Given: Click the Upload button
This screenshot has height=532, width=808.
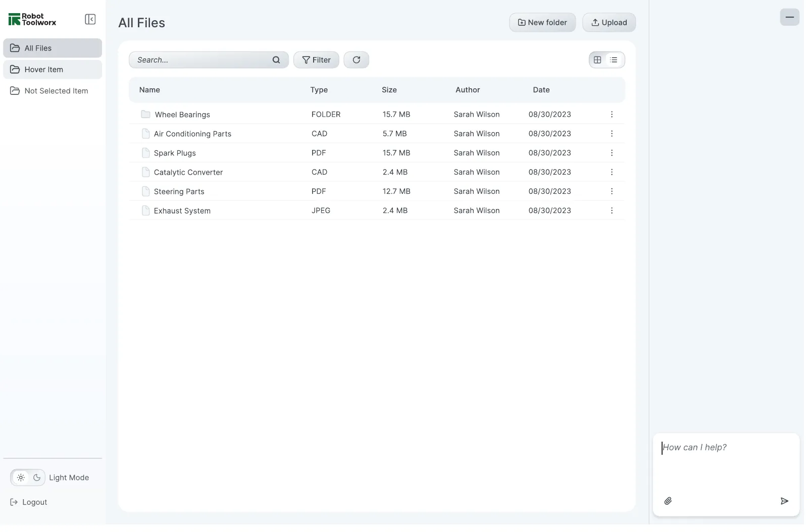Looking at the screenshot, I should pos(609,22).
